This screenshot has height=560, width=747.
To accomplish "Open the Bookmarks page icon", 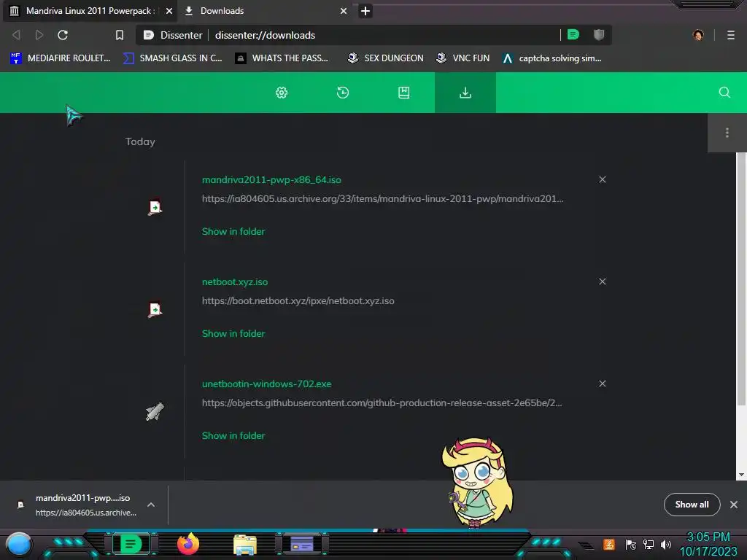I will coord(404,93).
